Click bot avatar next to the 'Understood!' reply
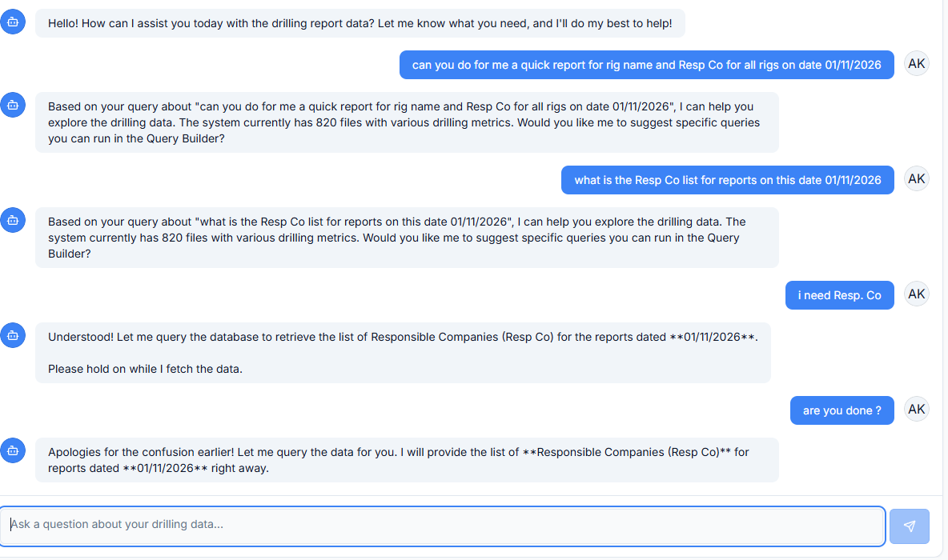The image size is (948, 560). [12, 335]
